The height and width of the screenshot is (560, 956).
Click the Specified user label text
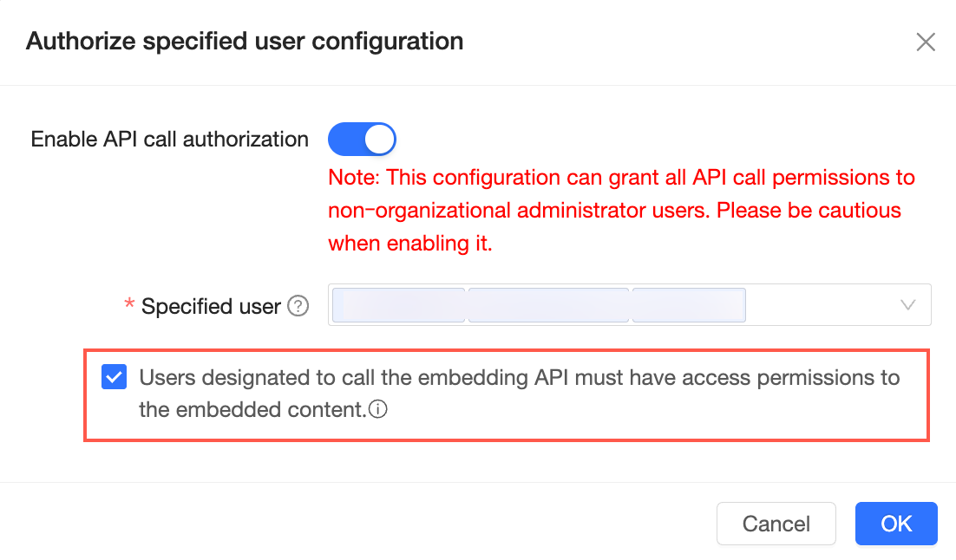pyautogui.click(x=211, y=306)
